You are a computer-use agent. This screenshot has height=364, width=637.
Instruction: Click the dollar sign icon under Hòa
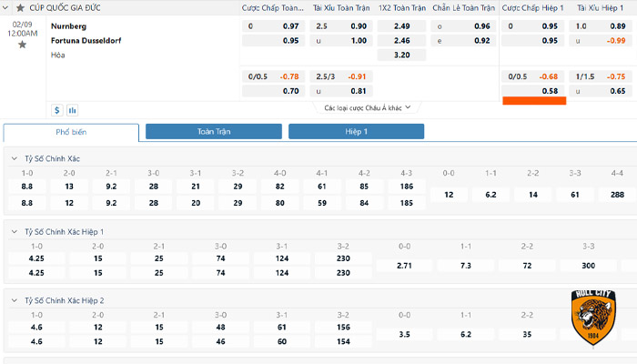[57, 110]
